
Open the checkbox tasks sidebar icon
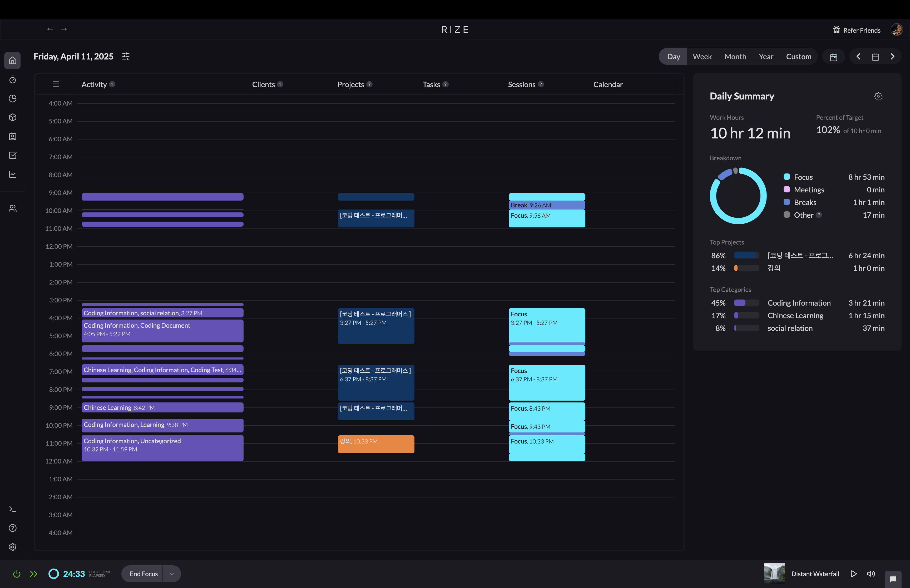(x=13, y=155)
